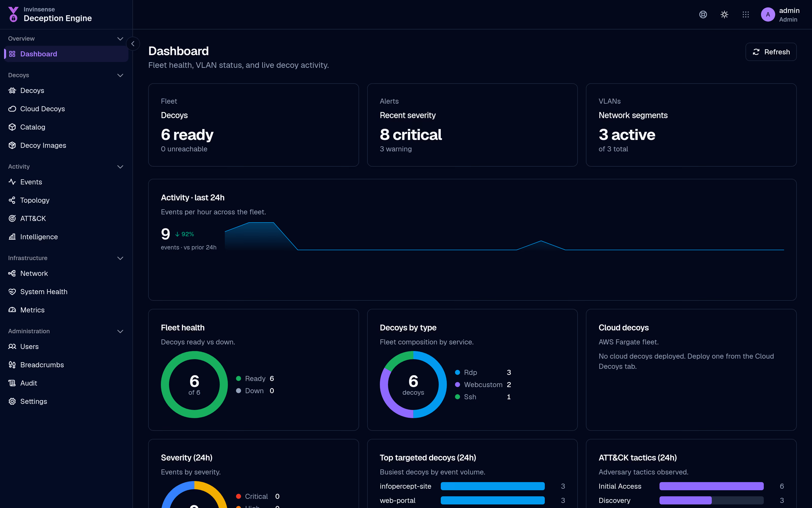The height and width of the screenshot is (508, 812).
Task: Click the Dashboard grid icon in sidebar
Action: pos(12,54)
